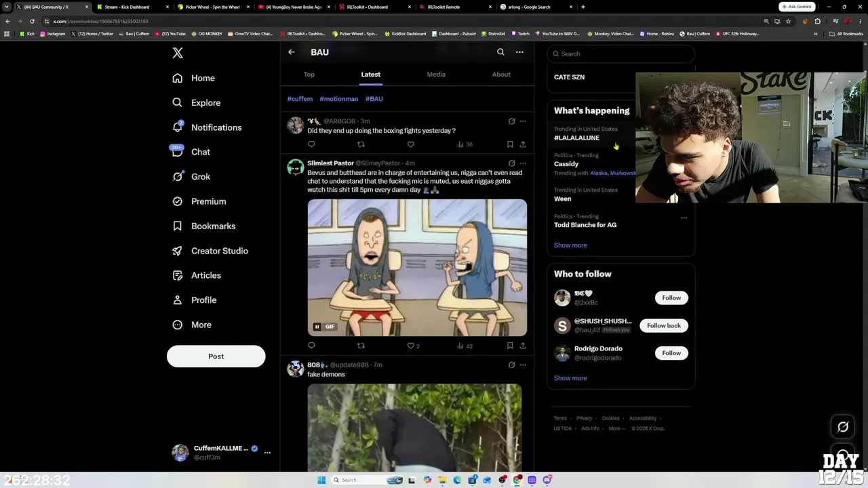Open the #LALALAUNE trend

(576, 138)
